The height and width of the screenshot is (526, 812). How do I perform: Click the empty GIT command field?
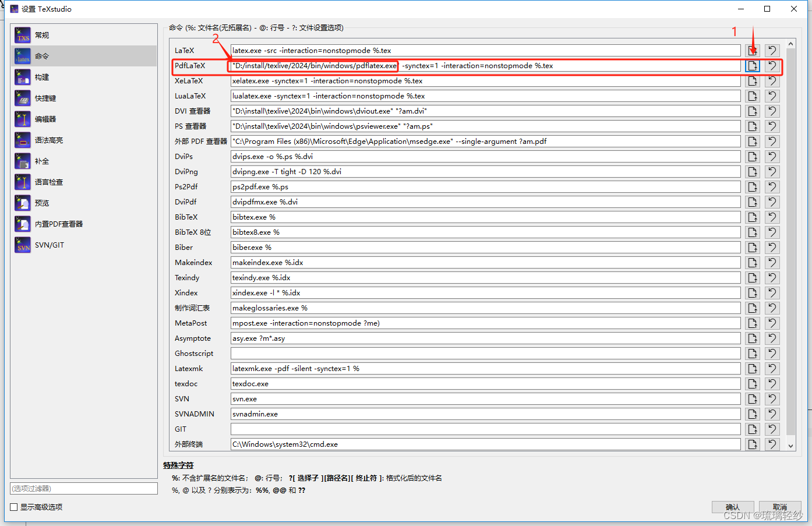(x=486, y=429)
